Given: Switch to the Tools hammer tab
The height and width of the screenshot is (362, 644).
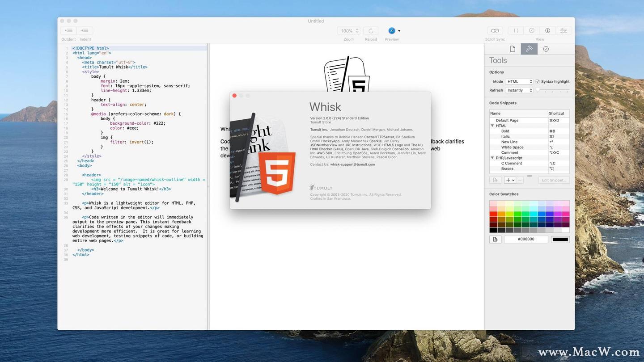Looking at the screenshot, I should pos(529,49).
